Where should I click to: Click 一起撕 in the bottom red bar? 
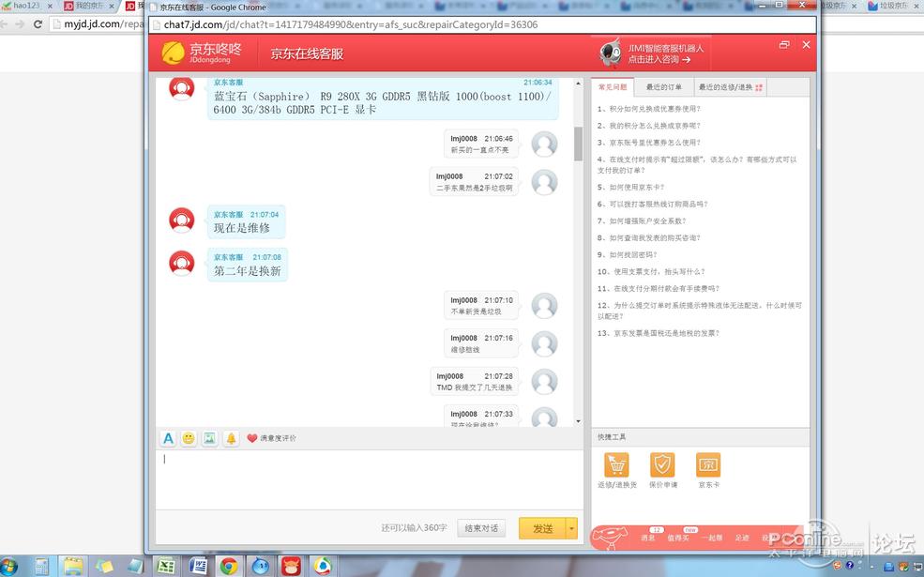click(x=712, y=538)
